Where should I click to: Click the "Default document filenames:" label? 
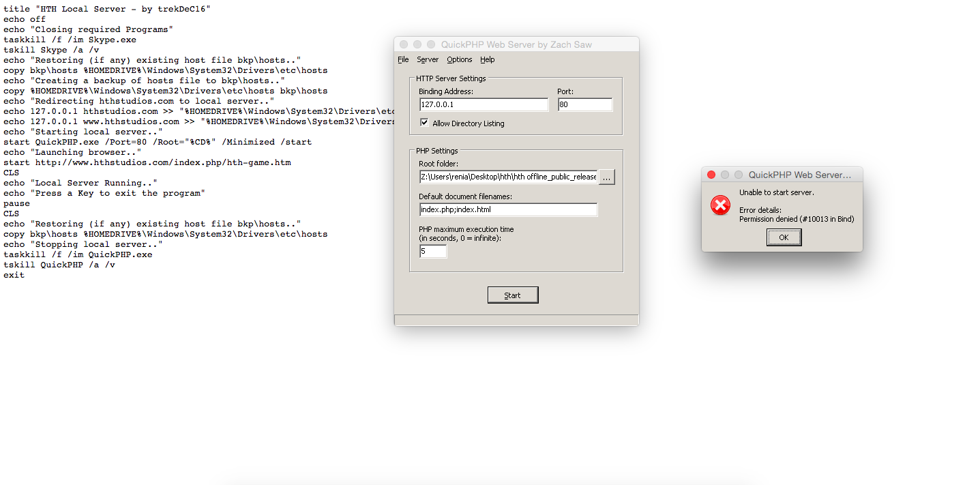click(x=465, y=196)
